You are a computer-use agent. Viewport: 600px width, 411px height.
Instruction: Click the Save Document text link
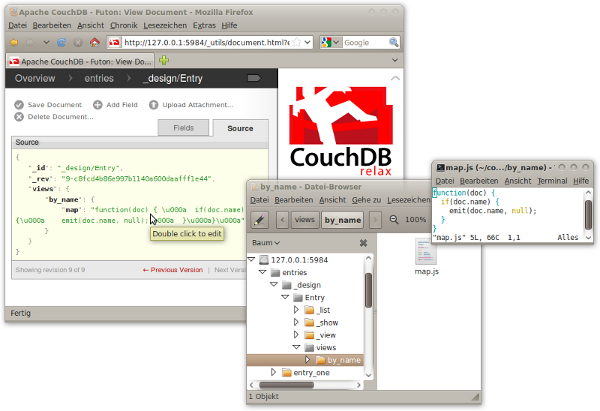coord(55,105)
